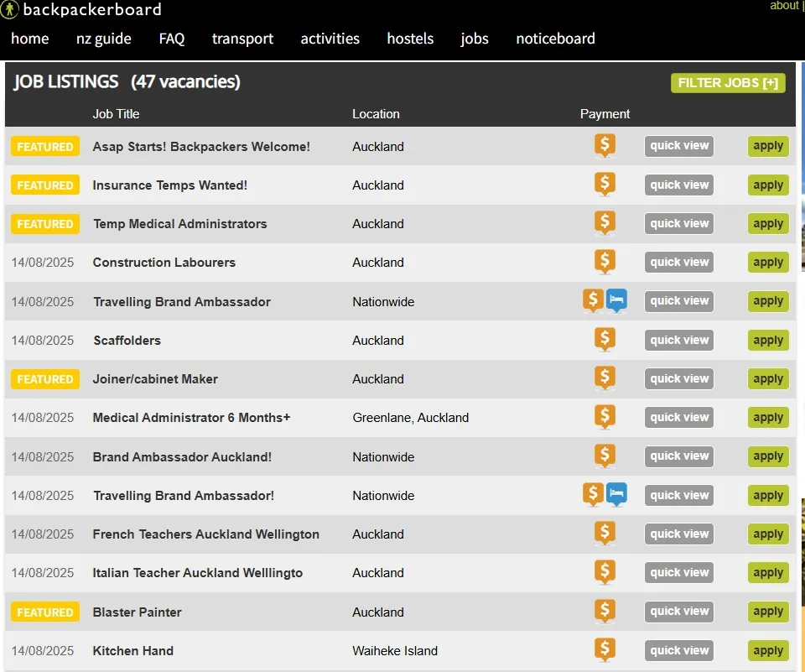Apply to the French Teachers Auckland Wellington job
805x672 pixels.
click(768, 534)
